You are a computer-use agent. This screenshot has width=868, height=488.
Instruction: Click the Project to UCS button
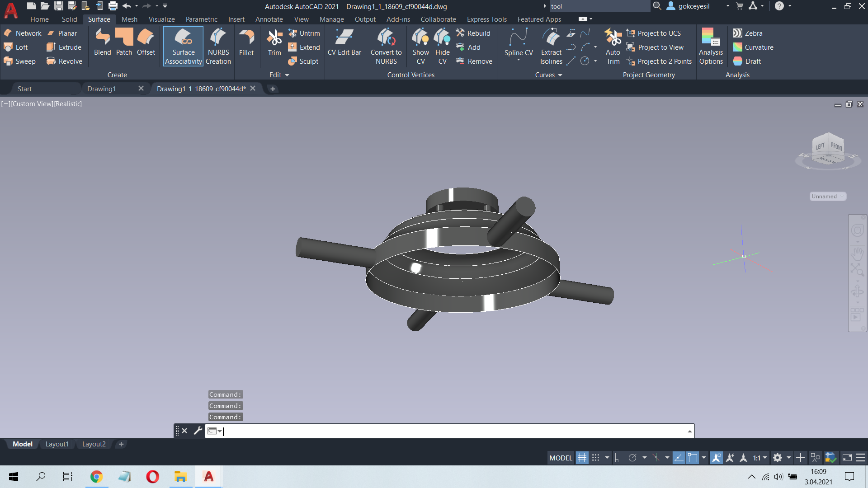[x=654, y=33]
